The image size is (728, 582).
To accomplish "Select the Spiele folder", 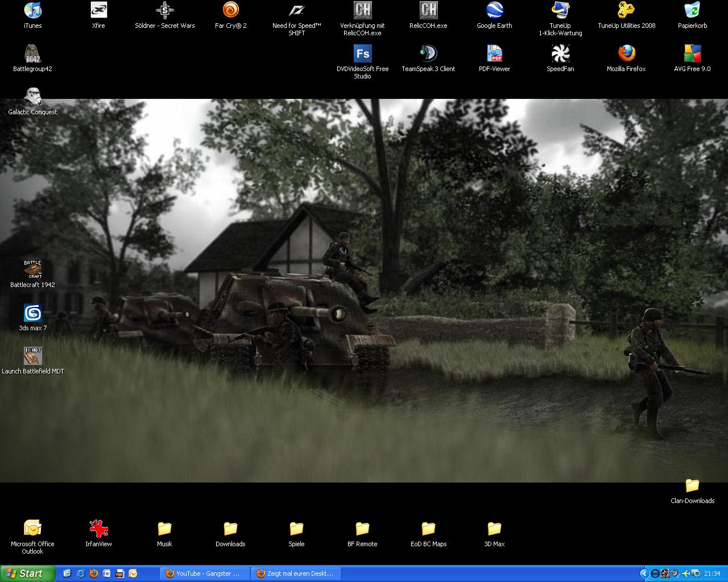I will 296,534.
